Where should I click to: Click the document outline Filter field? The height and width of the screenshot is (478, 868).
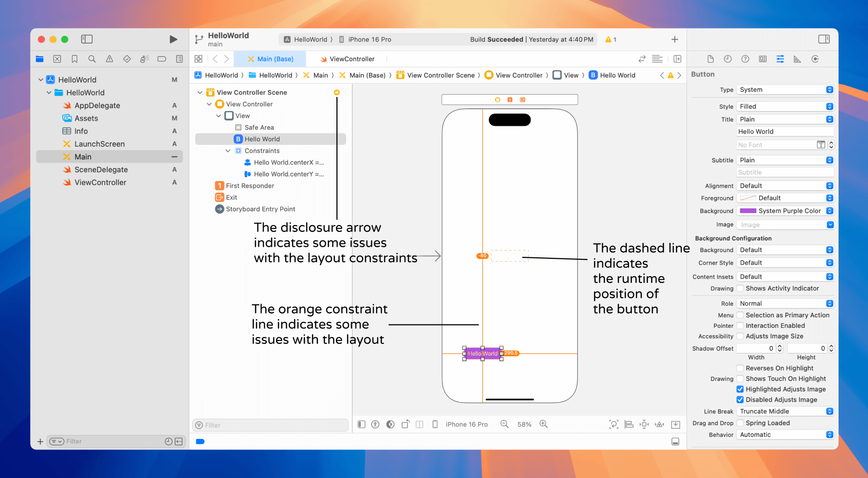click(x=270, y=425)
